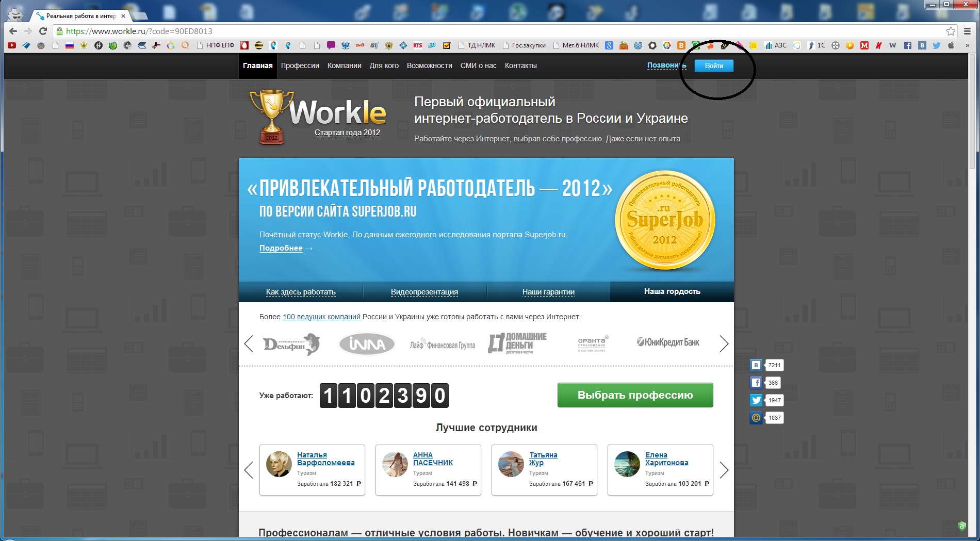This screenshot has width=980, height=541.
Task: Open the RTS bookmark icon
Action: pyautogui.click(x=418, y=45)
